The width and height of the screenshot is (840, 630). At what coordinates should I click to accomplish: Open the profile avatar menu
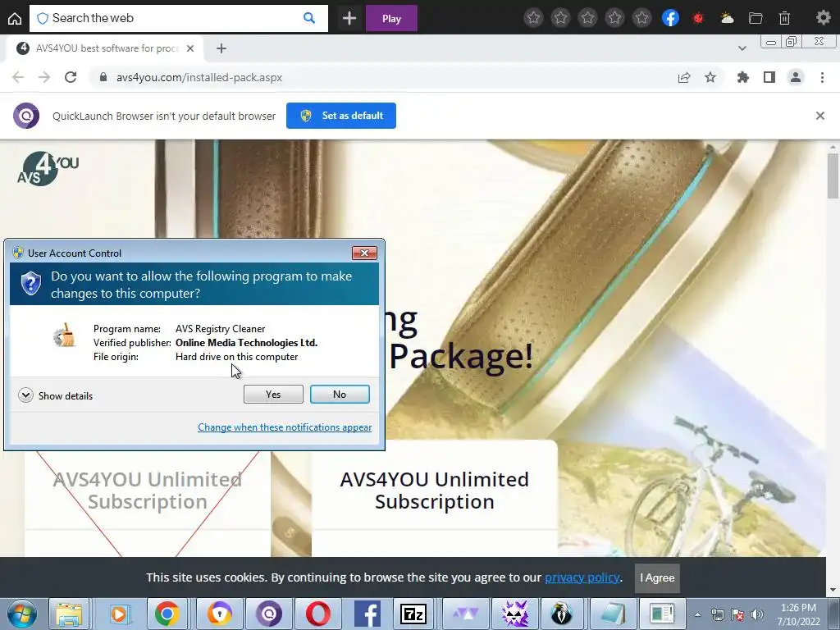tap(796, 78)
